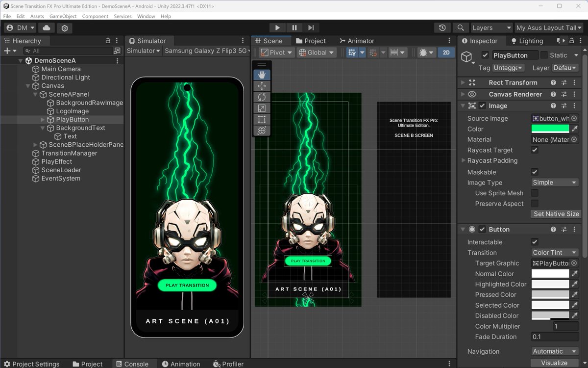Image resolution: width=588 pixels, height=368 pixels.
Task: Select the Rotate tool
Action: (x=262, y=97)
